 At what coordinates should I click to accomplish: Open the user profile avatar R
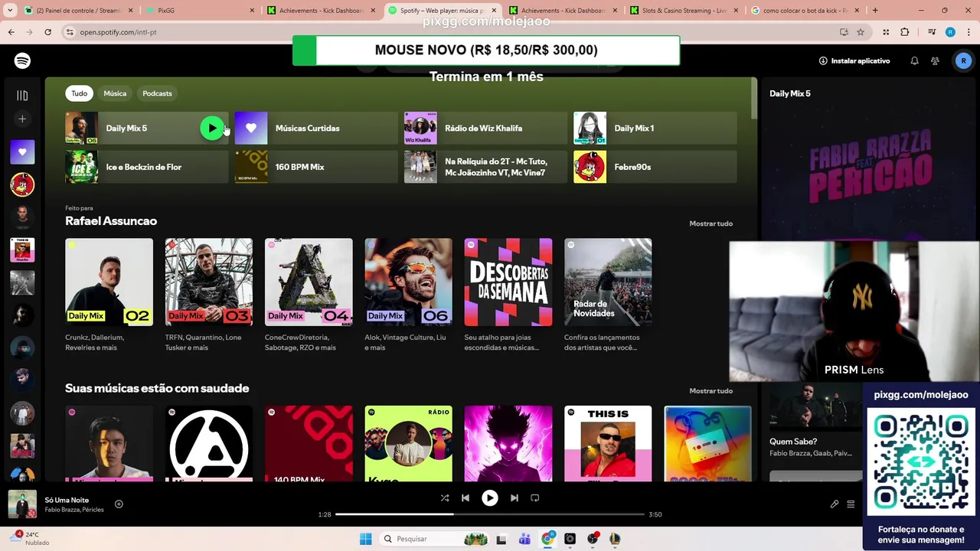tap(963, 60)
